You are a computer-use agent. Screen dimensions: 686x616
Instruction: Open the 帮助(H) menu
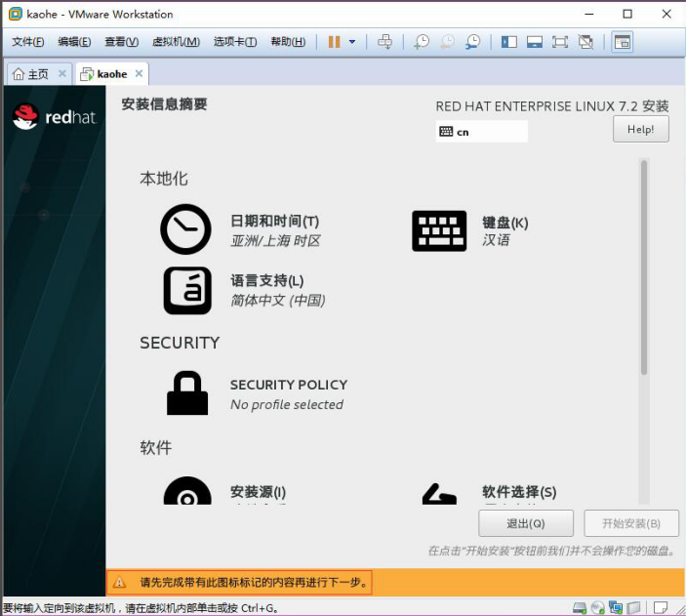click(x=288, y=42)
